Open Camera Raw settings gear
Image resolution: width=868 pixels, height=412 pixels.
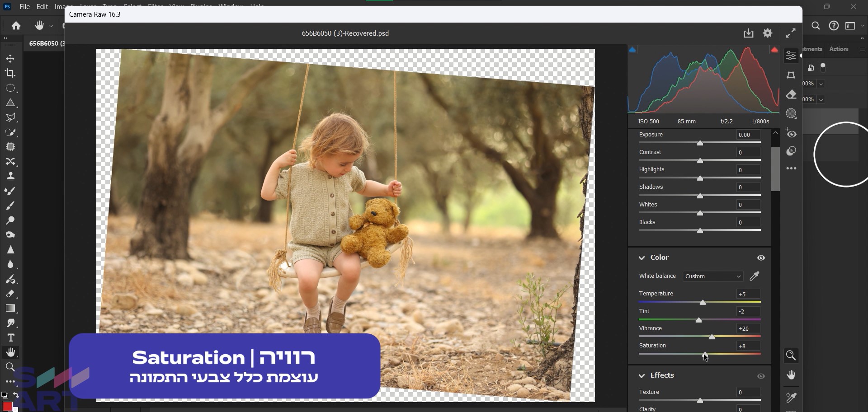768,33
